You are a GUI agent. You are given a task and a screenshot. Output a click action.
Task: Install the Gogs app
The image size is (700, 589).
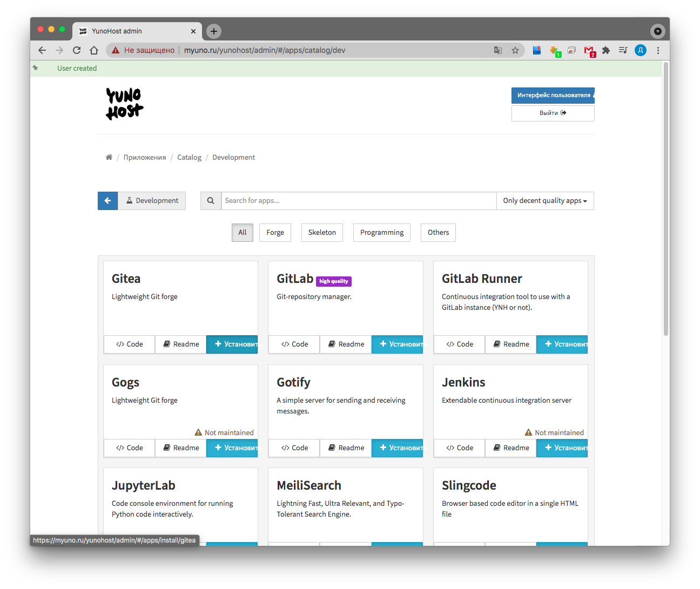coord(232,448)
